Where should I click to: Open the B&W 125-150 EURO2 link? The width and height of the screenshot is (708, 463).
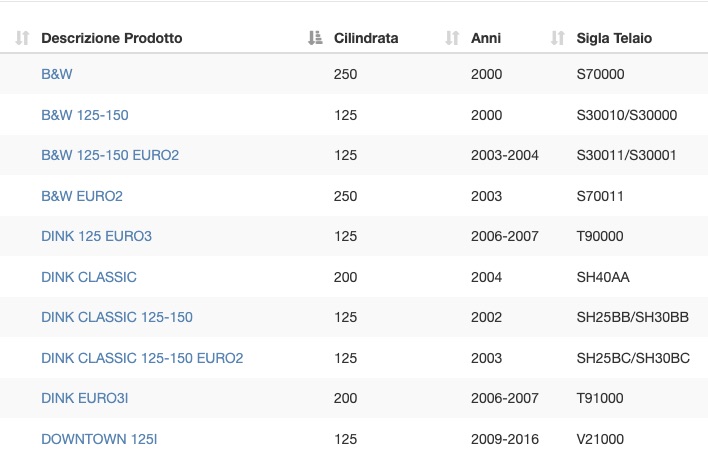[110, 155]
